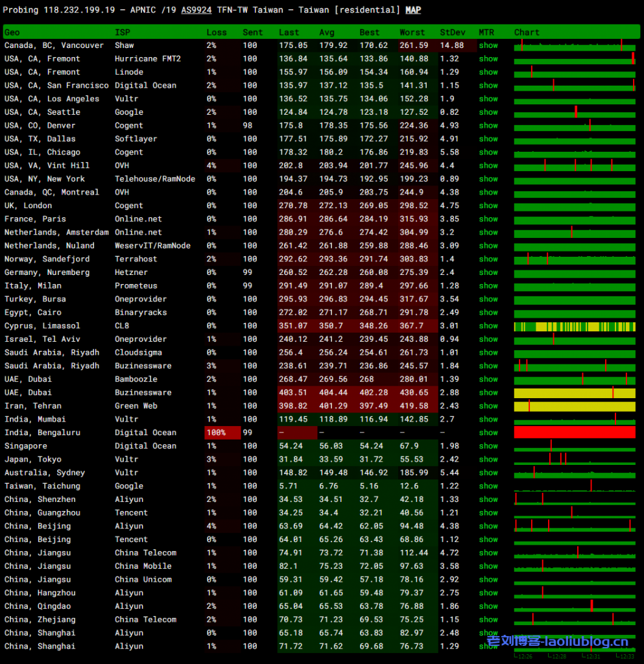This screenshot has width=644, height=664.
Task: Show MTR for Cyprus Limassol CL8
Action: [x=488, y=326]
